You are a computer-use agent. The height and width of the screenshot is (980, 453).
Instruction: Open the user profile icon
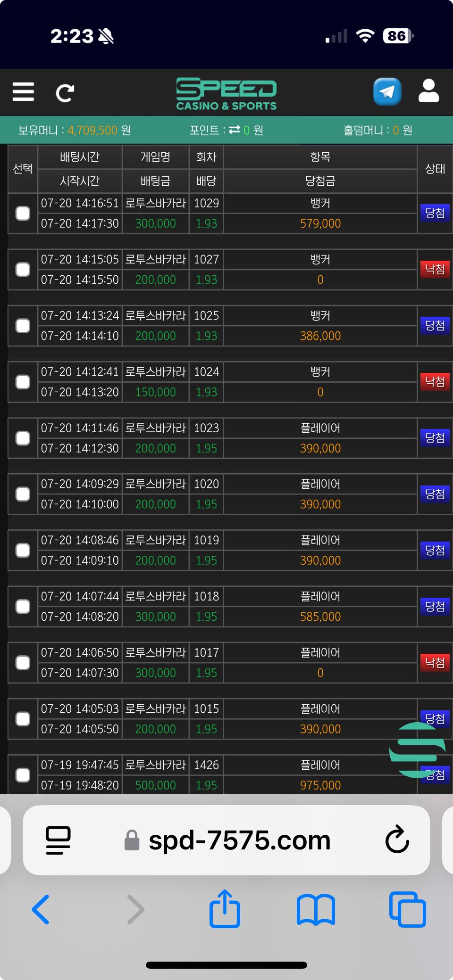click(428, 91)
